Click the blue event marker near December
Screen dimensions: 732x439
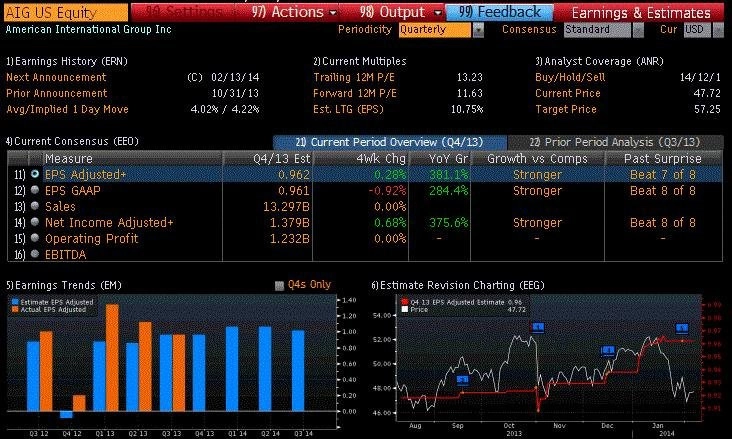pos(608,350)
